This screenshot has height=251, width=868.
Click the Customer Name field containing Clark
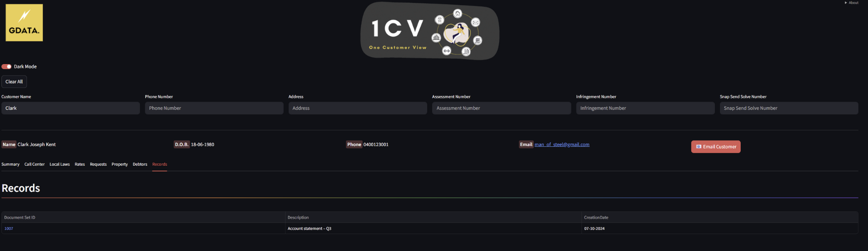pyautogui.click(x=71, y=108)
